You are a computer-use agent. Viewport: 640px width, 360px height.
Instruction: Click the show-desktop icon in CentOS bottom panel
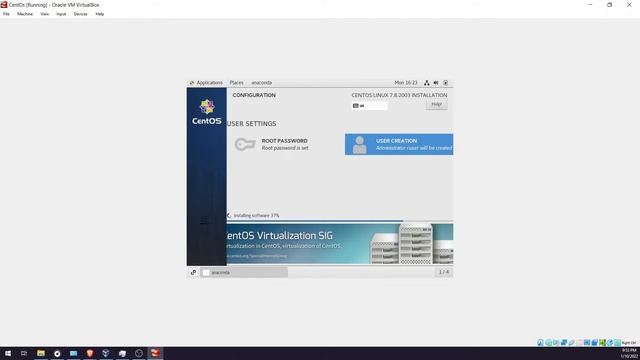[193, 272]
